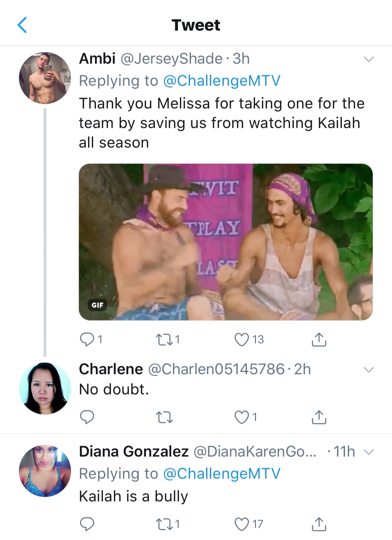Reply to Ambi's tweet

[87, 340]
